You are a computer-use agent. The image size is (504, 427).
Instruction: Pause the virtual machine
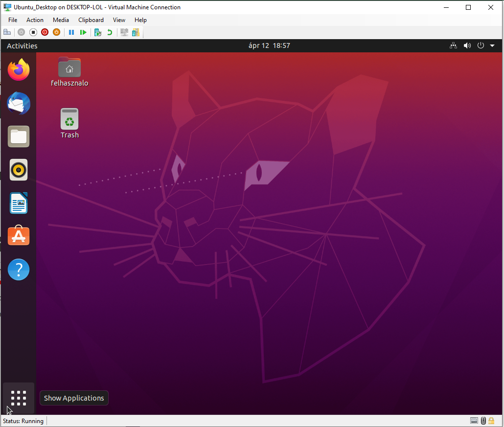pos(71,32)
